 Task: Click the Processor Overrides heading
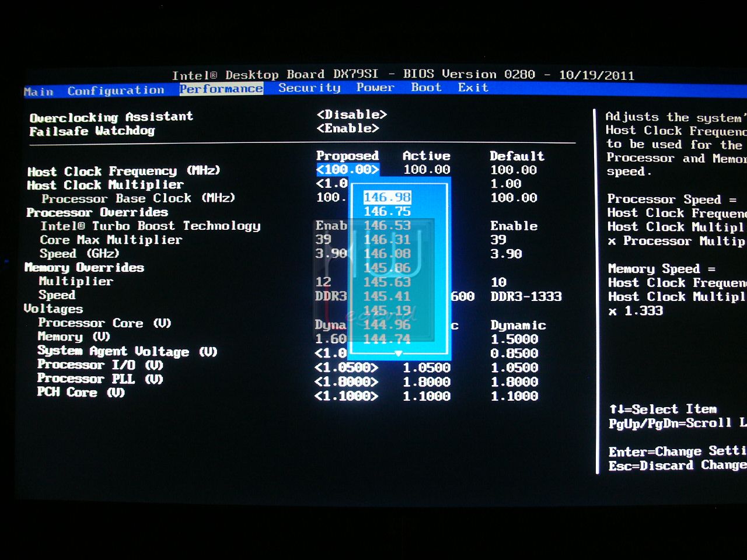point(97,212)
